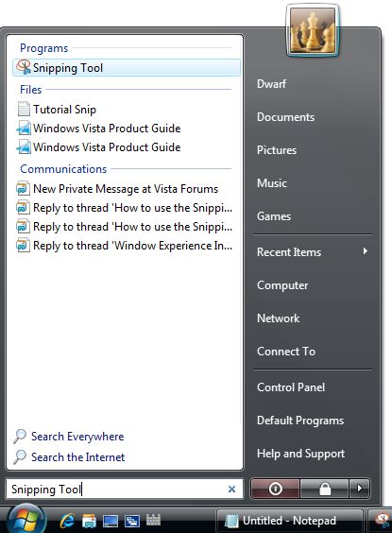Open the Help and Support item

300,454
